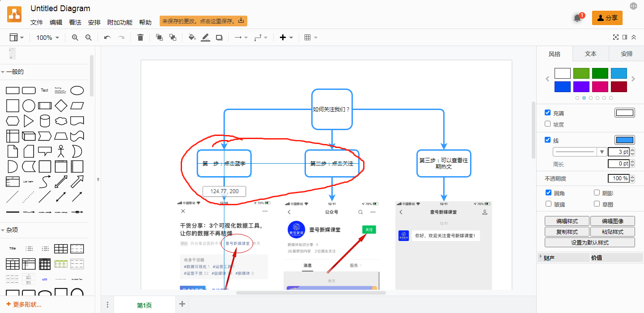Switch to the 文本 tab
This screenshot has height=313, width=644.
590,54
